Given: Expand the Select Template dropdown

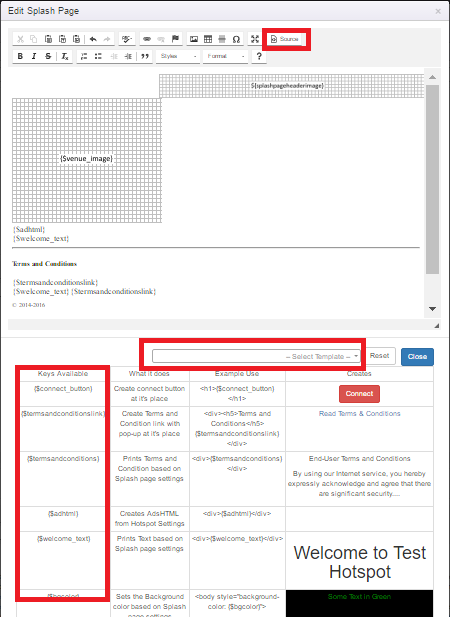Looking at the screenshot, I should (x=256, y=356).
